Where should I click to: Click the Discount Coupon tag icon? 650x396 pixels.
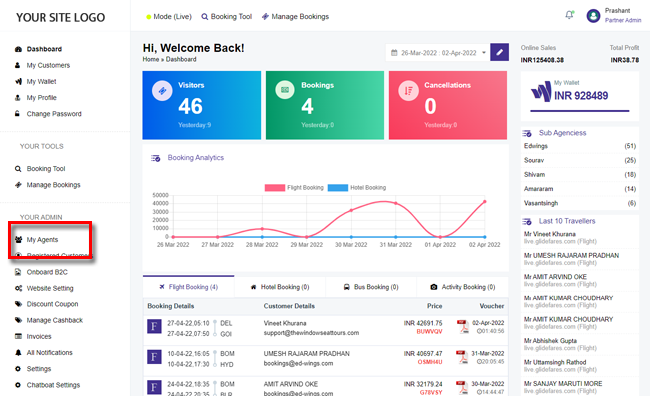[18, 304]
